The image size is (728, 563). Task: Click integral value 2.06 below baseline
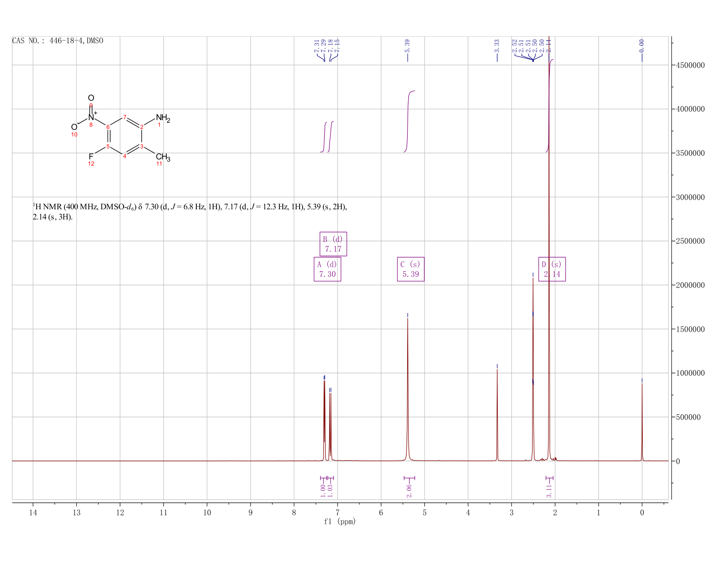coord(409,491)
